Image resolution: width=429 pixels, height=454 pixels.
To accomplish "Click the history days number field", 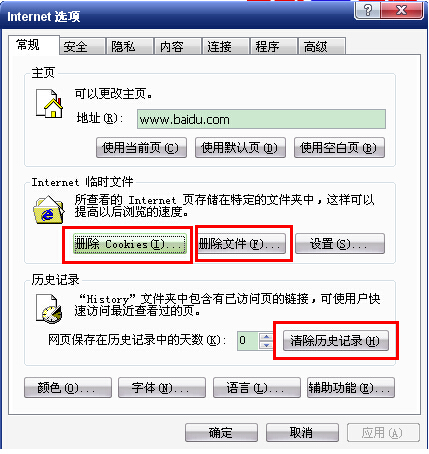I will pos(248,341).
